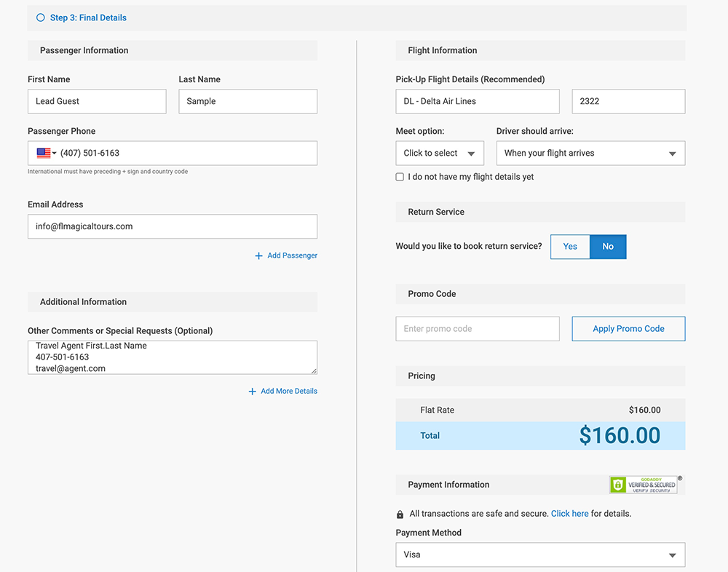Click the GoDaddy Verified & Secured badge

(x=644, y=485)
